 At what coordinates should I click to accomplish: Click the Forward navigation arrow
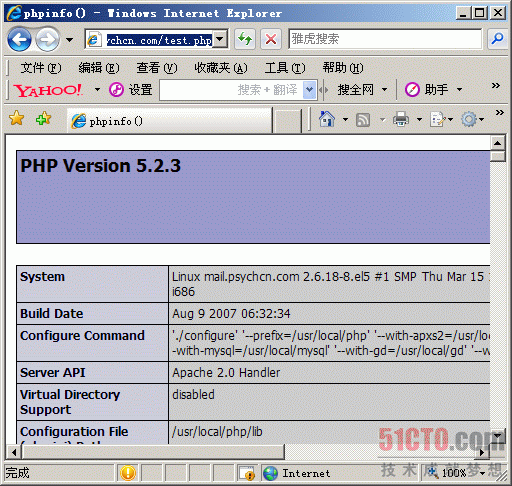click(x=47, y=40)
